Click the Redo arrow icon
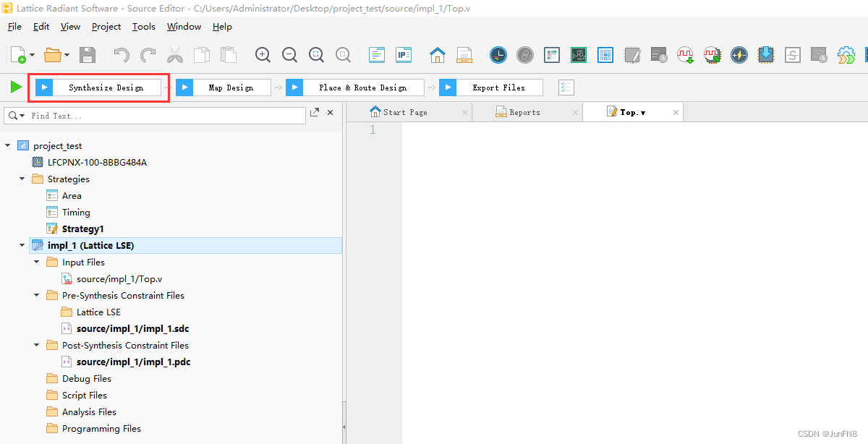The width and height of the screenshot is (868, 444). [x=148, y=54]
